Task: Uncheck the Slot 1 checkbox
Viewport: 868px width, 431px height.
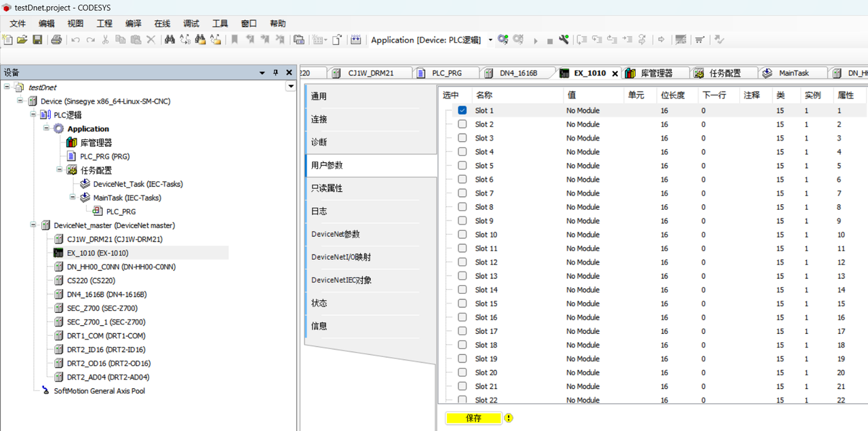Action: (x=462, y=110)
